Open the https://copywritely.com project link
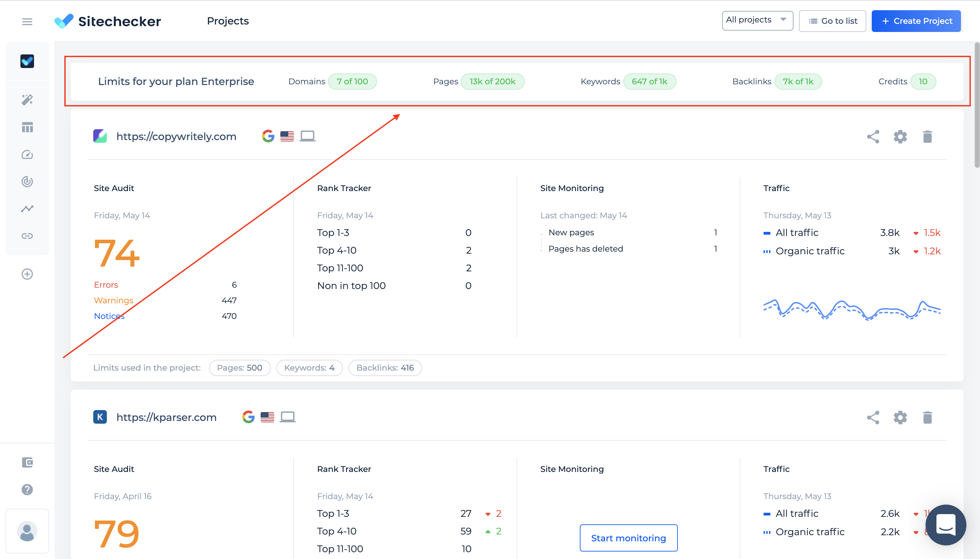980x559 pixels. (x=176, y=136)
